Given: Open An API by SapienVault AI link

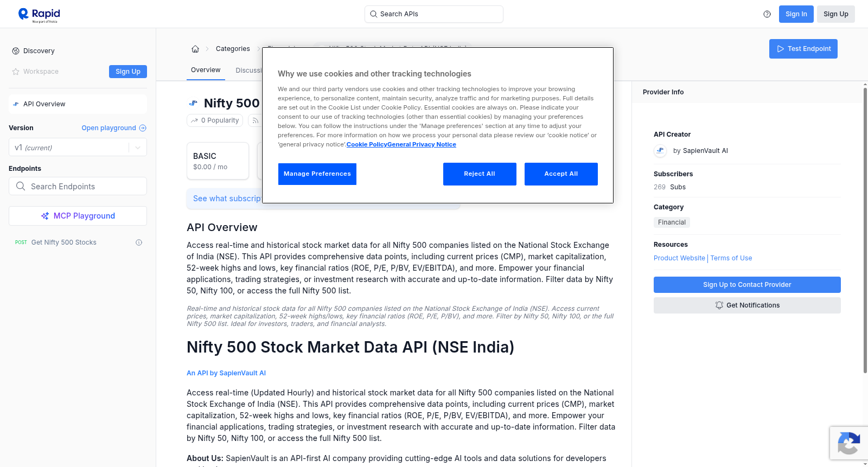Looking at the screenshot, I should point(226,373).
